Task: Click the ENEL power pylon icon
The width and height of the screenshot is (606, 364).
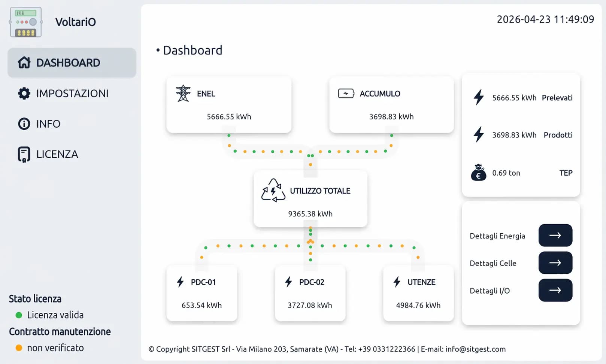Action: [x=183, y=94]
